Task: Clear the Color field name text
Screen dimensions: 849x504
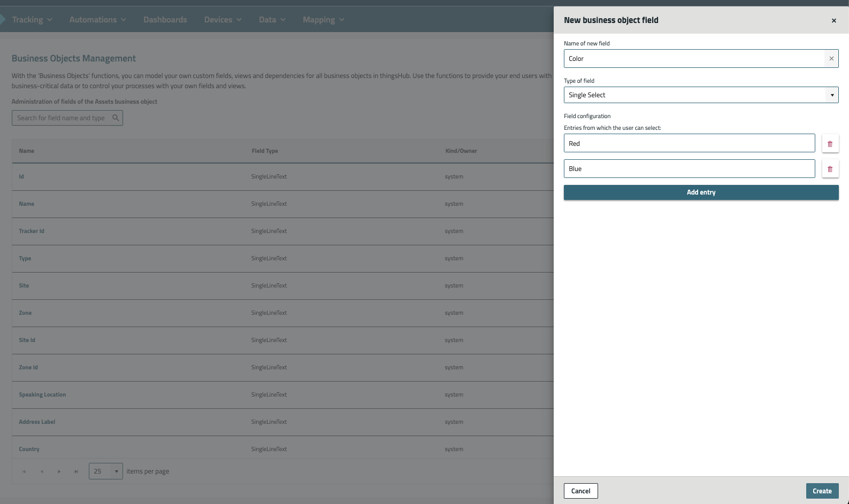Action: tap(831, 59)
